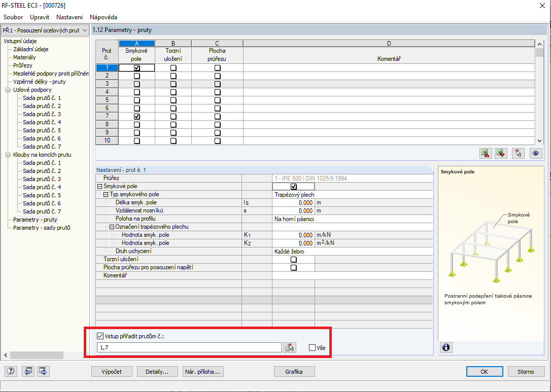Select Sada prutů č. 3 under Uzlové podpory
The width and height of the screenshot is (551, 392).
coord(42,114)
